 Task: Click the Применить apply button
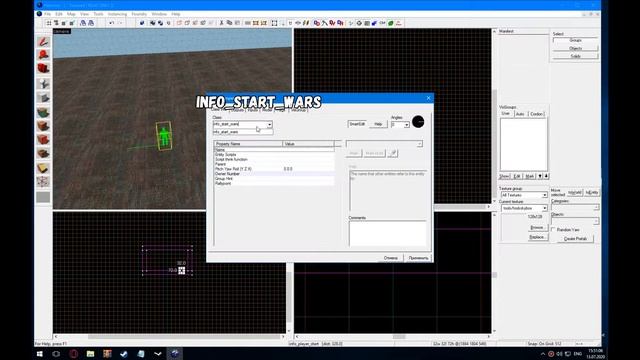tap(418, 258)
